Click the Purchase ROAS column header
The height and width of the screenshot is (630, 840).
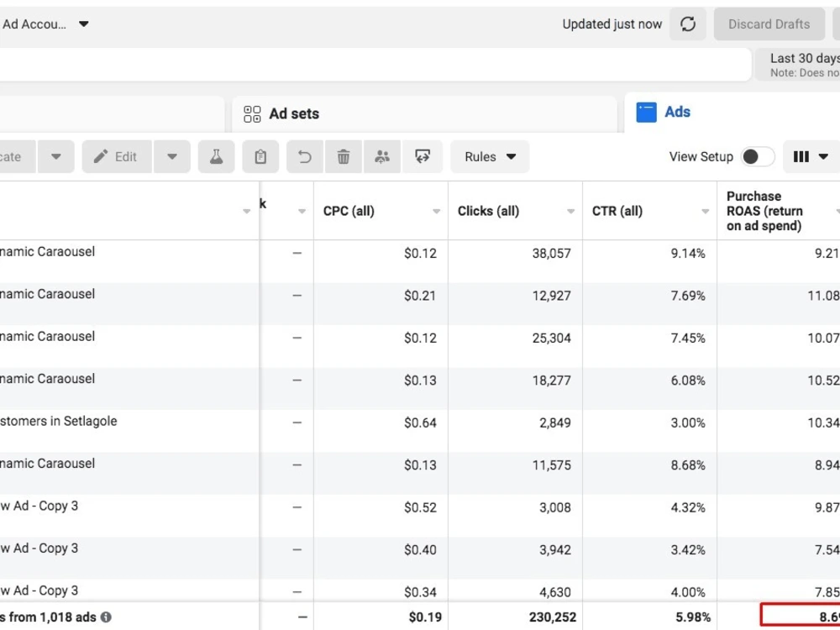pos(764,211)
